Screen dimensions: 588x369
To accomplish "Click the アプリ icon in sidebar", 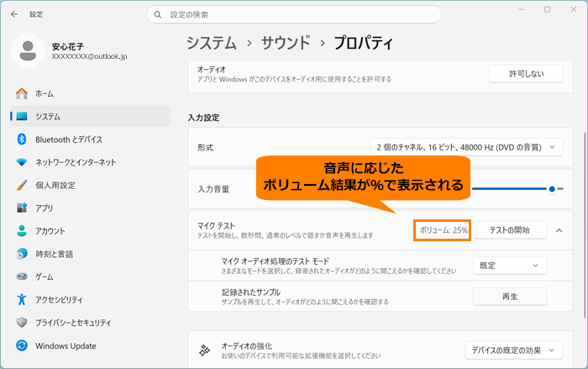I will pyautogui.click(x=22, y=208).
